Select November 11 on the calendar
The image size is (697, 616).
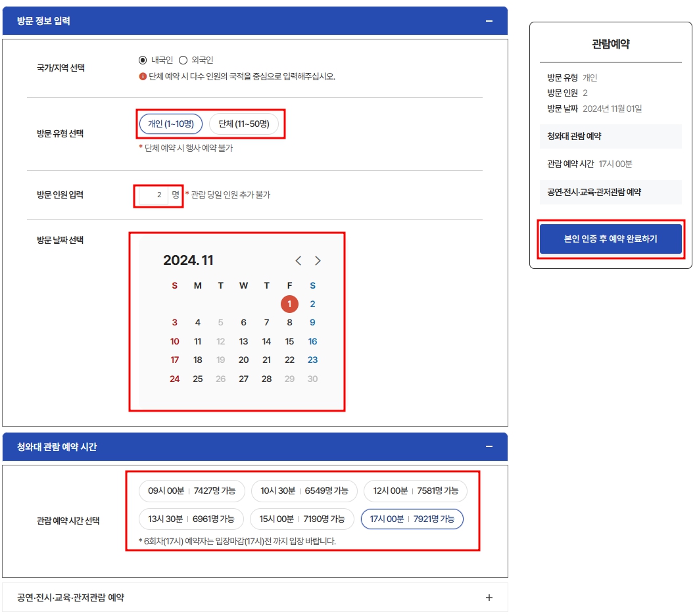coord(198,342)
